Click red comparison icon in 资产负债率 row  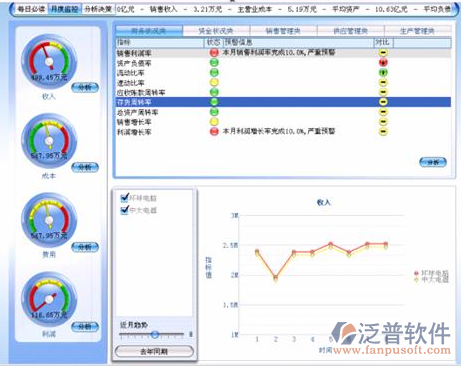click(383, 62)
